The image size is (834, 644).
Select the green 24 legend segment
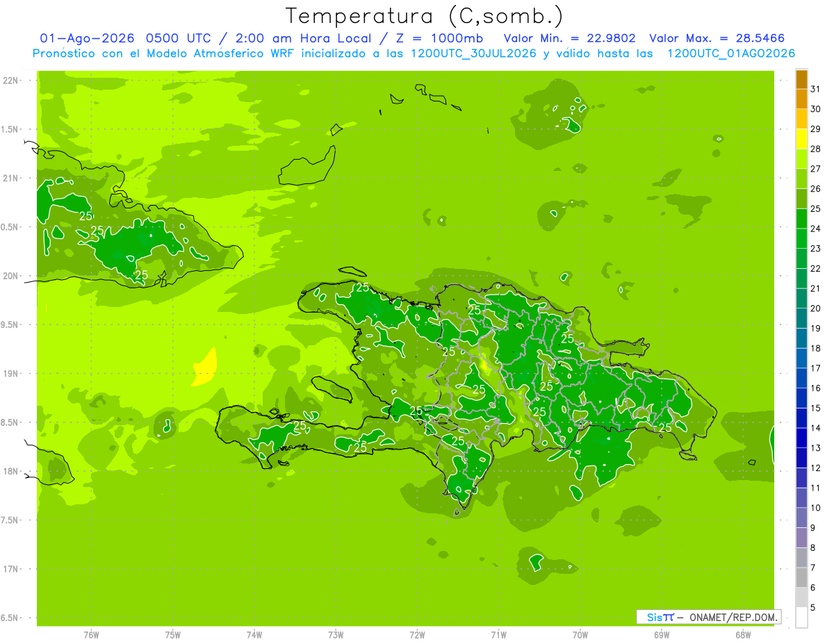pos(801,219)
